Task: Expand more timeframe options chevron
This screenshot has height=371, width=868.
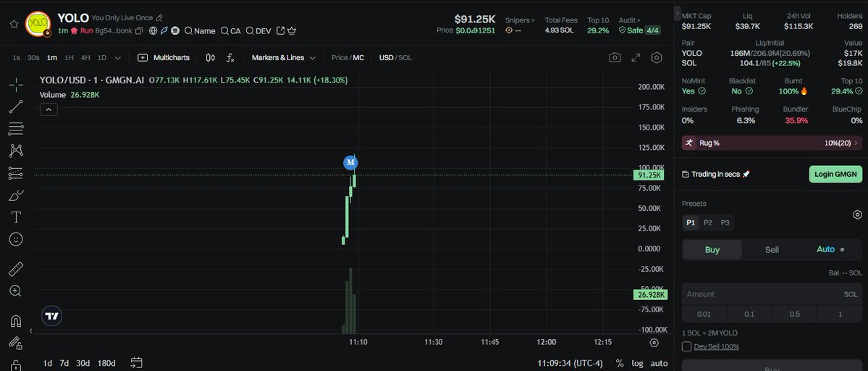Action: point(117,57)
